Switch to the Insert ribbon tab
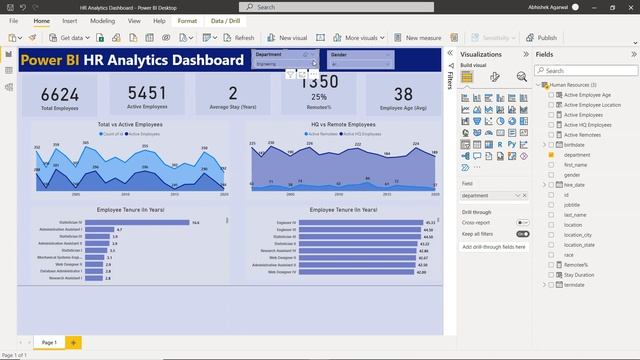Image resolution: width=640 pixels, height=360 pixels. [x=69, y=21]
